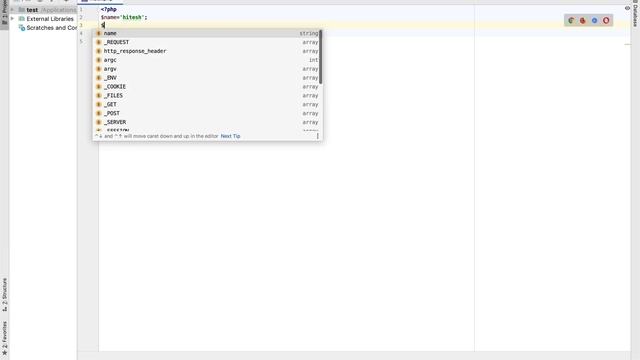This screenshot has width=640, height=360.
Task: Click the completion popup scrollbar thumb
Action: pyautogui.click(x=321, y=57)
